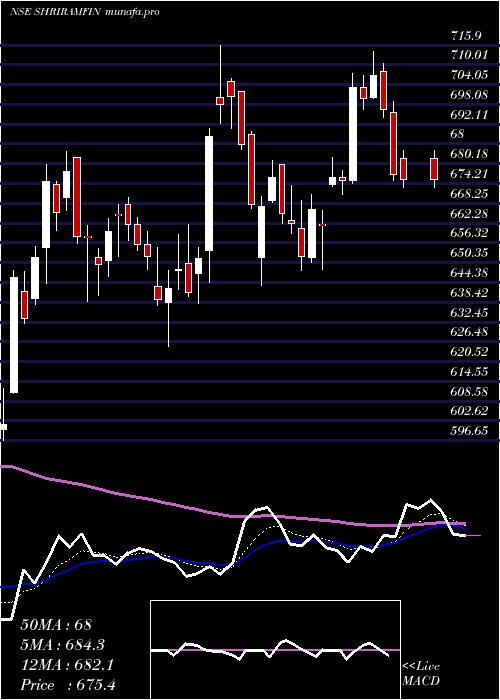Click the 620.52 price value
Screen dimensions: 500x700
pos(469,351)
